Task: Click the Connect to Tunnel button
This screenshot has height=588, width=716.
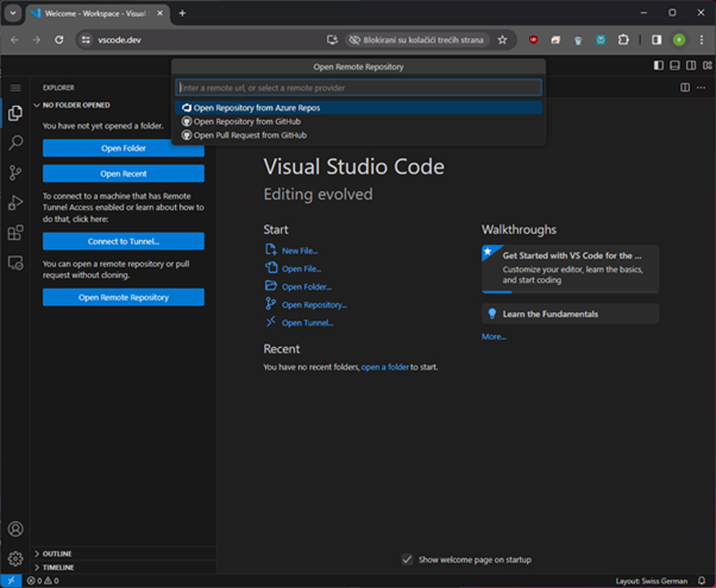Action: point(123,241)
